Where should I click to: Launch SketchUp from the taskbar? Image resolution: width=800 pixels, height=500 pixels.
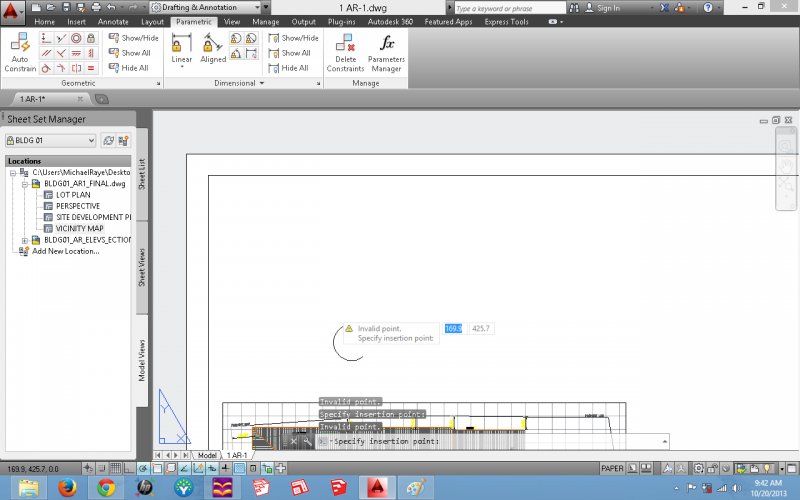click(336, 487)
